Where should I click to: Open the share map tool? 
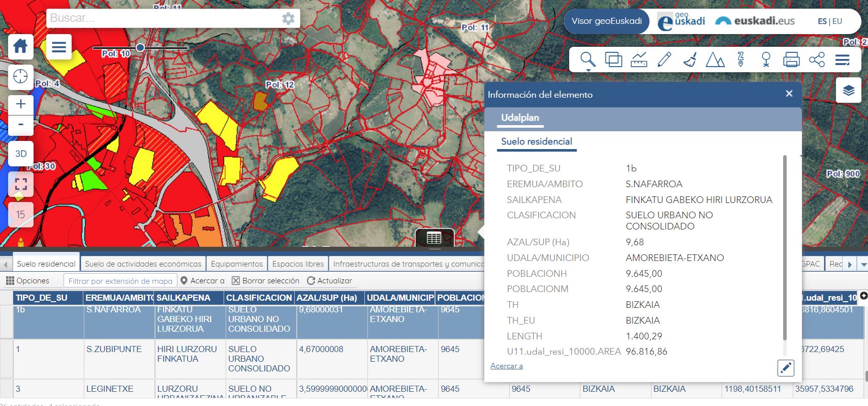click(817, 60)
